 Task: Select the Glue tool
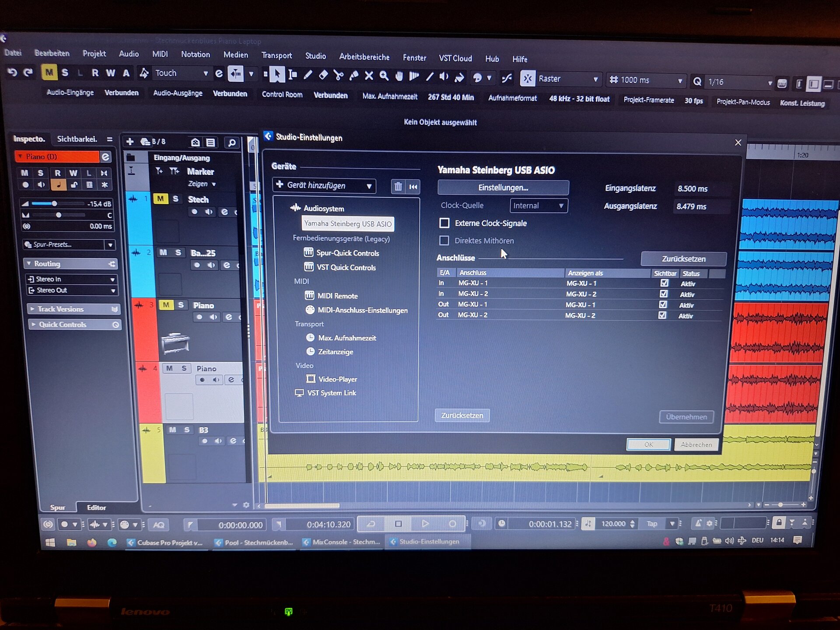pyautogui.click(x=353, y=76)
